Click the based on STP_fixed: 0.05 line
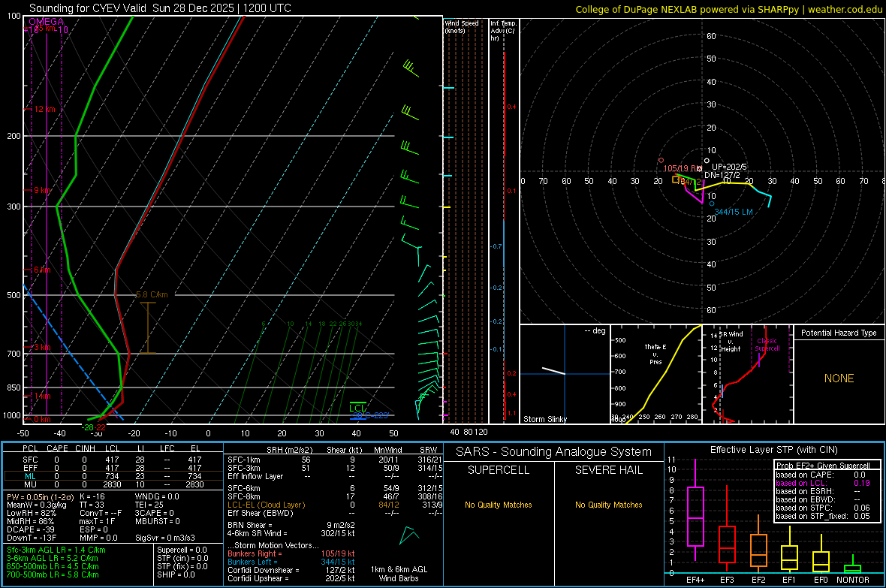The height and width of the screenshot is (588, 886). point(823,516)
